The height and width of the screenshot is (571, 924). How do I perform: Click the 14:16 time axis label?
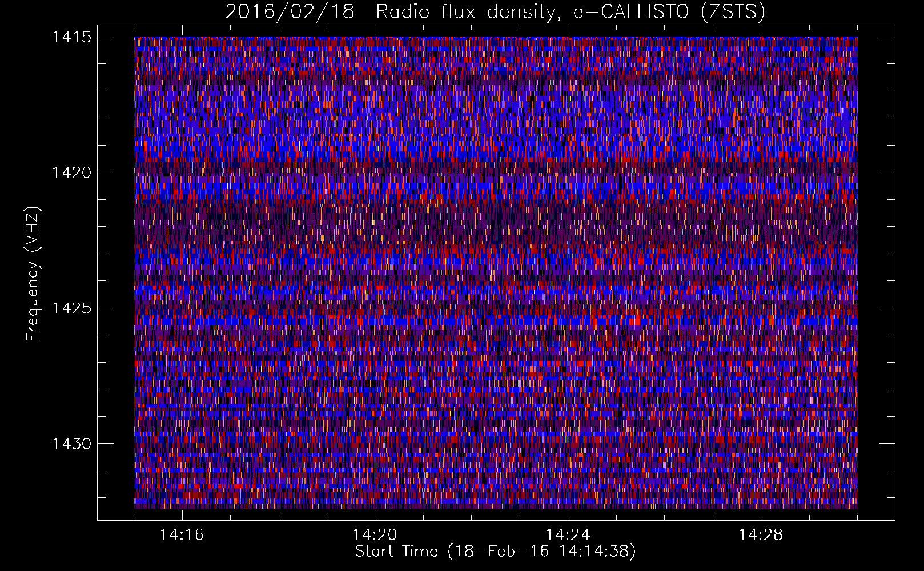pos(182,535)
